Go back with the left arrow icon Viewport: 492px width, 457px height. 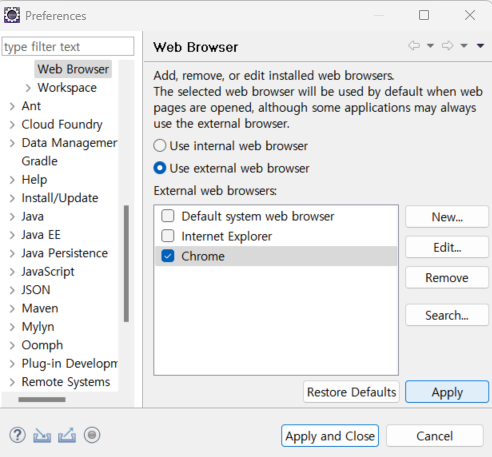coord(414,45)
